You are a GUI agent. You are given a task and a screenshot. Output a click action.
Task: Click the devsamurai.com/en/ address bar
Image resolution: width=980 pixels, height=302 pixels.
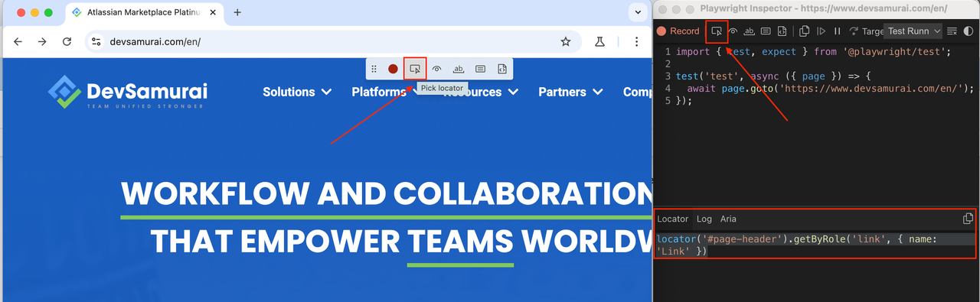coord(333,42)
